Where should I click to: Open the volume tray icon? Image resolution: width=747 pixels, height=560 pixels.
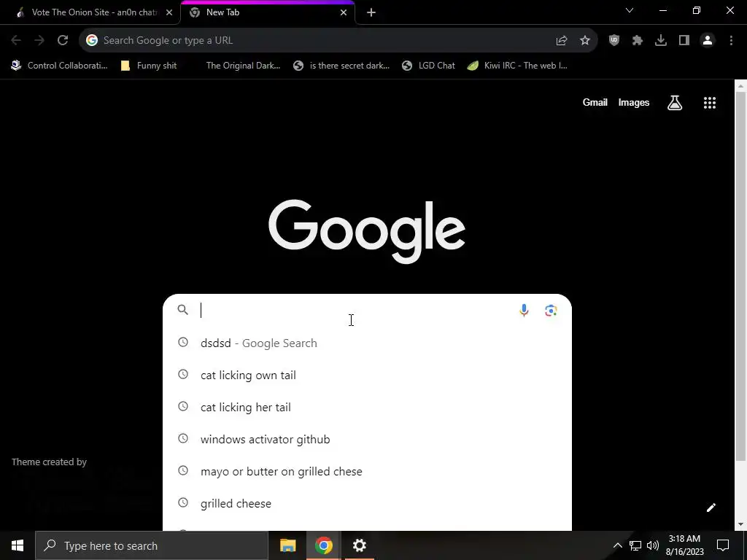point(653,545)
